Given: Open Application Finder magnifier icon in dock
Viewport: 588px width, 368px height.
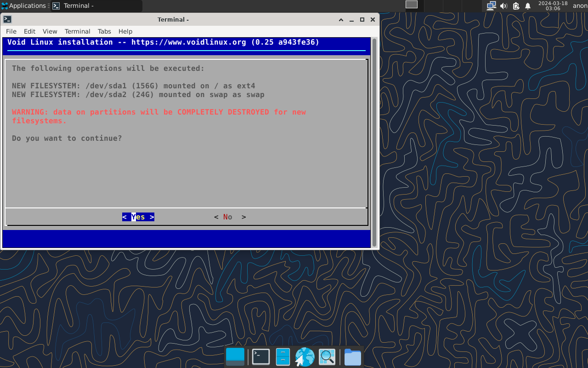Looking at the screenshot, I should pos(327,357).
